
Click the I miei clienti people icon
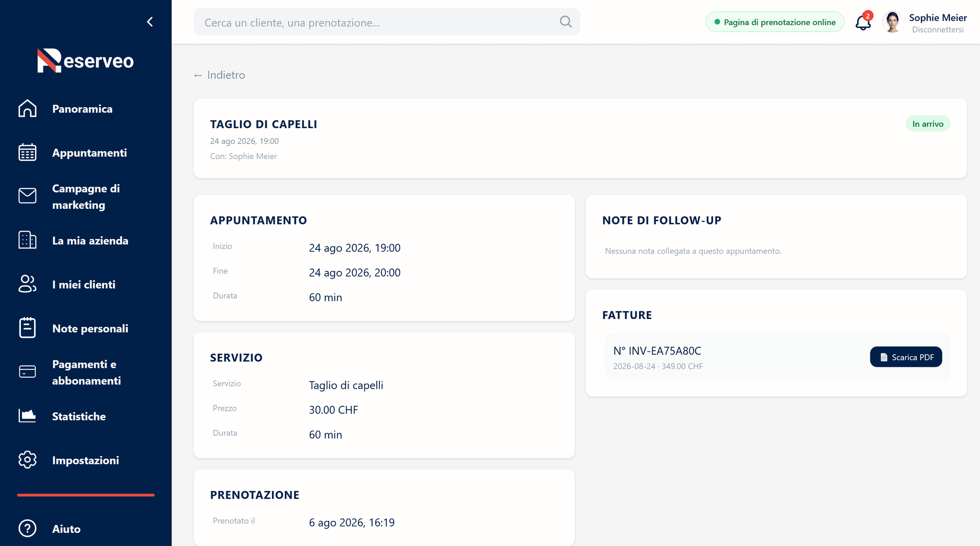(28, 284)
